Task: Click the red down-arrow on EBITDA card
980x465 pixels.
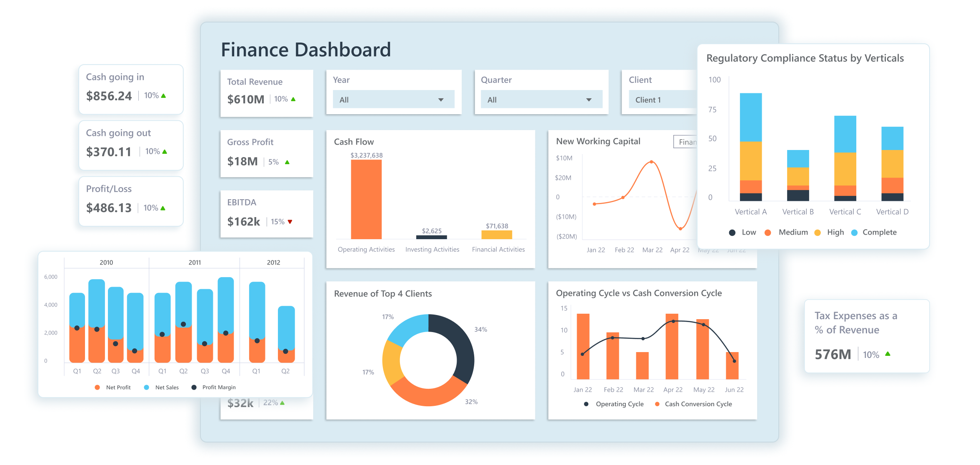Action: point(290,222)
